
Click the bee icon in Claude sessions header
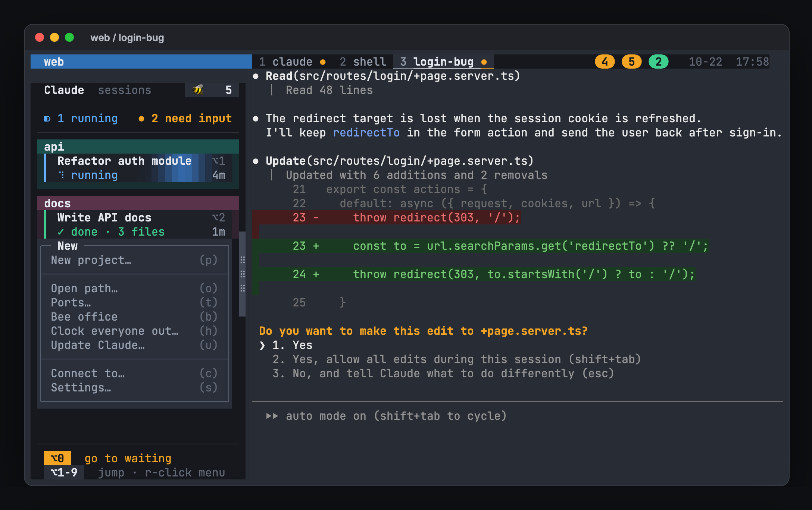(198, 90)
